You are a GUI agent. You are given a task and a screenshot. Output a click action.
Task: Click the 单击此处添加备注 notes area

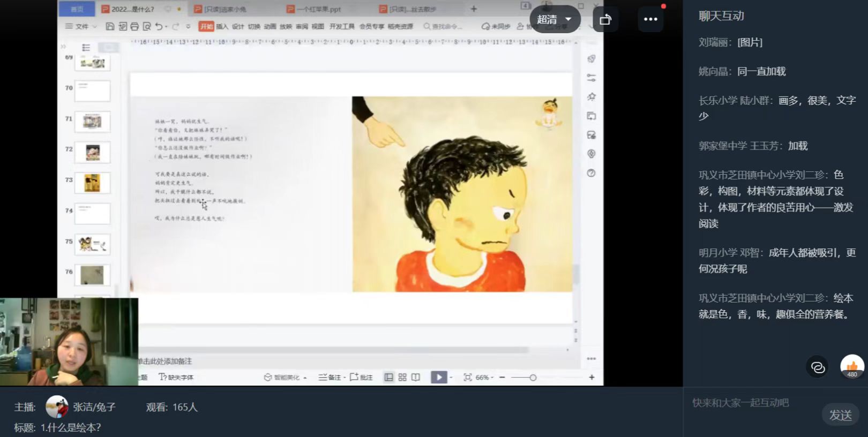pyautogui.click(x=165, y=361)
